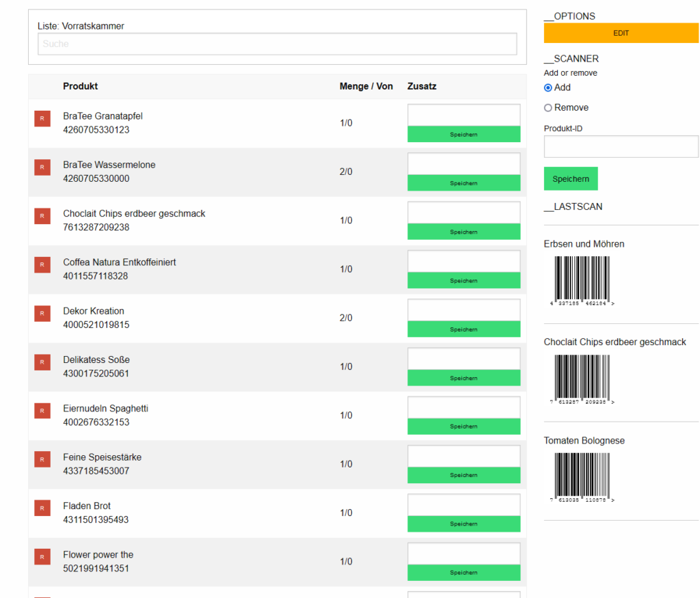The image size is (700, 598).
Task: Select the Remove radio option
Action: point(548,108)
